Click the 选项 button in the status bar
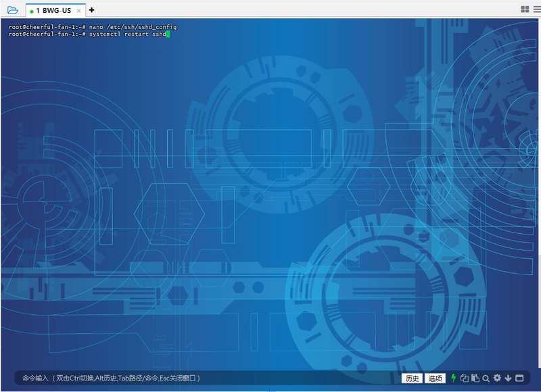The width and height of the screenshot is (541, 392). [x=436, y=378]
